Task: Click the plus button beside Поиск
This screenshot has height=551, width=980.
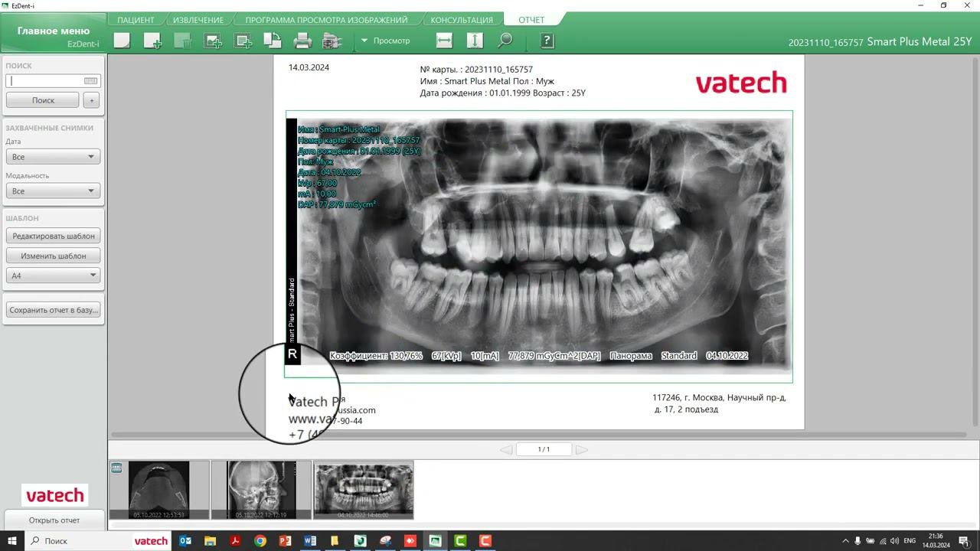Action: (x=91, y=100)
